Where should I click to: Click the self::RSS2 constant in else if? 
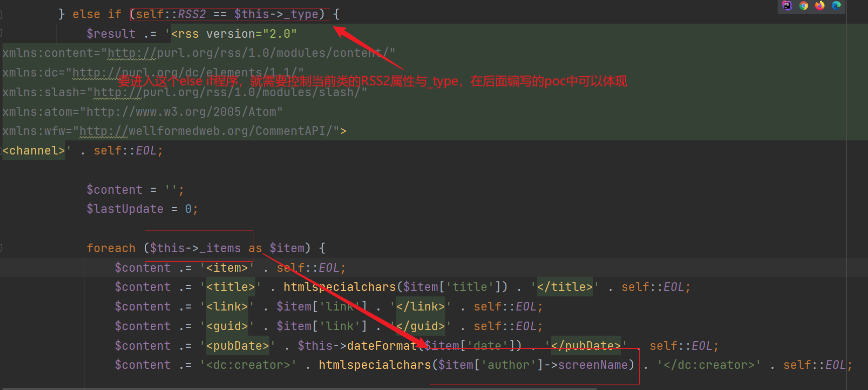pyautogui.click(x=171, y=14)
